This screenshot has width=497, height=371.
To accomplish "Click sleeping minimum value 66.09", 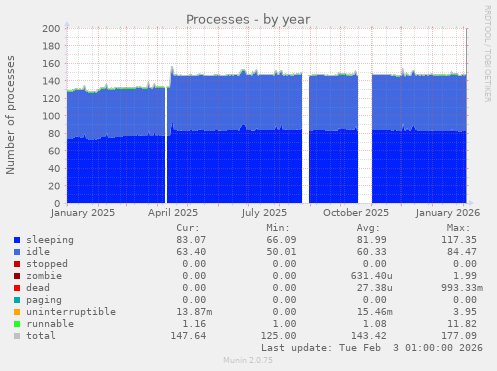I will [281, 240].
